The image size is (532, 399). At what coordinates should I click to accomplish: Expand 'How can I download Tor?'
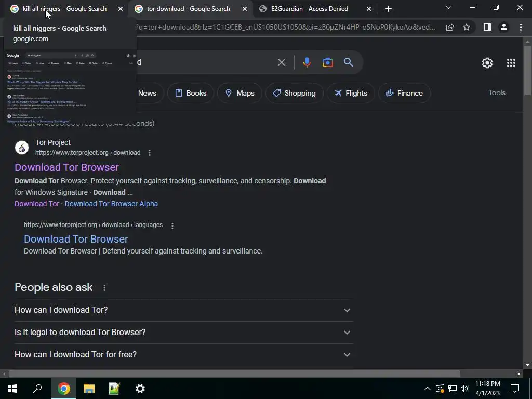183,310
